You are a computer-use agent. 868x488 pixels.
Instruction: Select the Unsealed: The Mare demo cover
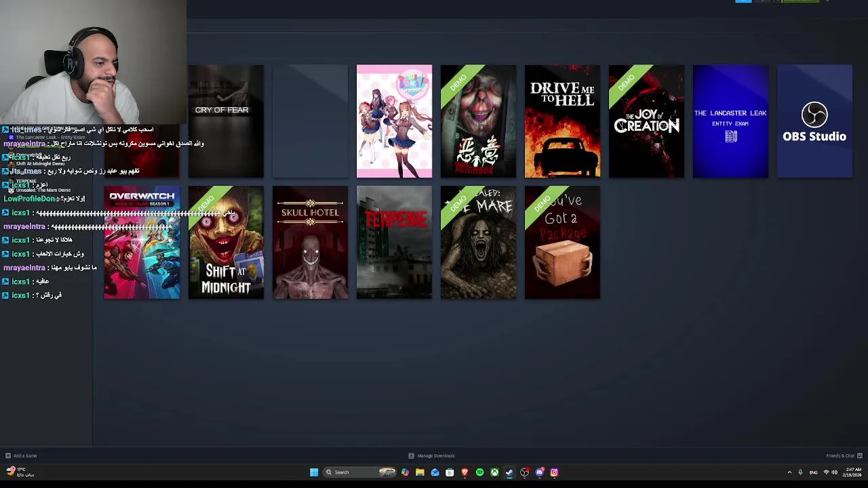(478, 243)
